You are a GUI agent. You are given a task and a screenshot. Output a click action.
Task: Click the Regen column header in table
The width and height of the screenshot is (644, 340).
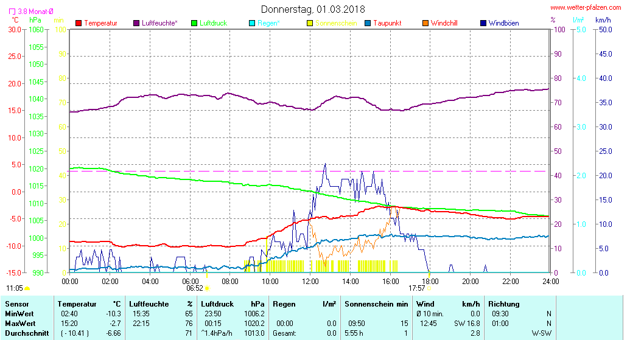pyautogui.click(x=284, y=304)
